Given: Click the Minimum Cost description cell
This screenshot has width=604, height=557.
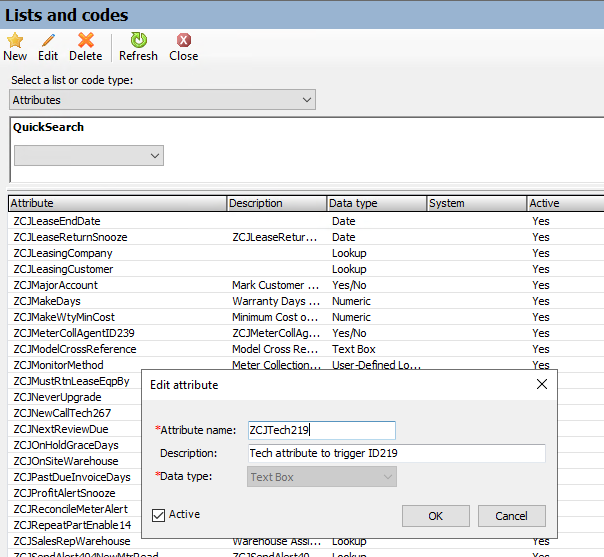Looking at the screenshot, I should tap(275, 317).
